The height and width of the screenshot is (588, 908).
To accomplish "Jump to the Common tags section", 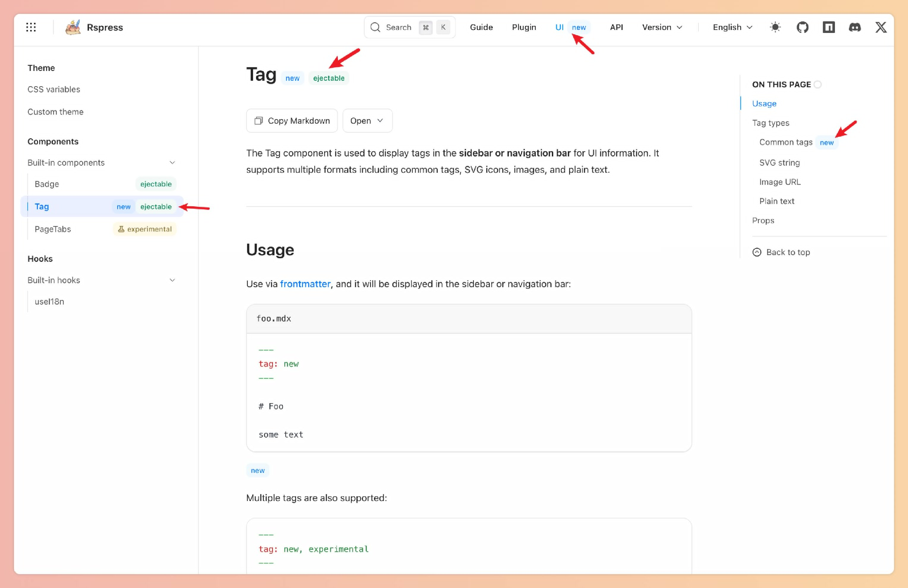I will [x=786, y=142].
